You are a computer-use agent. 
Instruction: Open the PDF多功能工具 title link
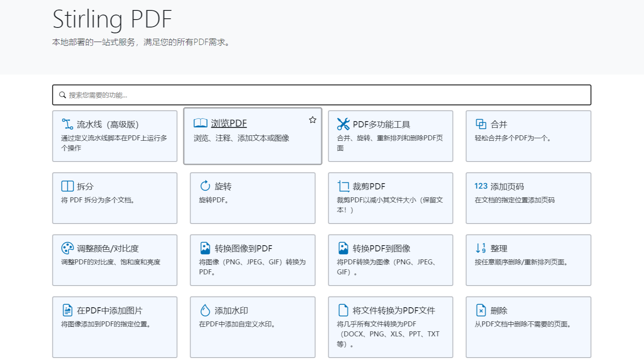click(381, 124)
